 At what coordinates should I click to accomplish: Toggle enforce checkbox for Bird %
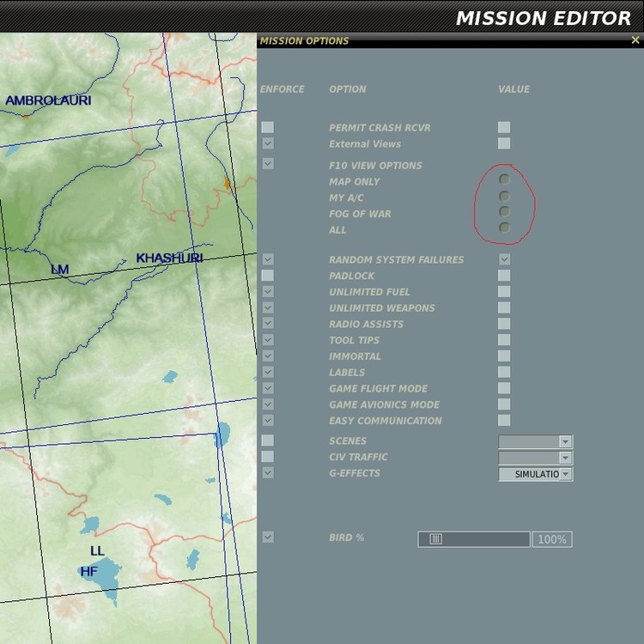[x=267, y=538]
